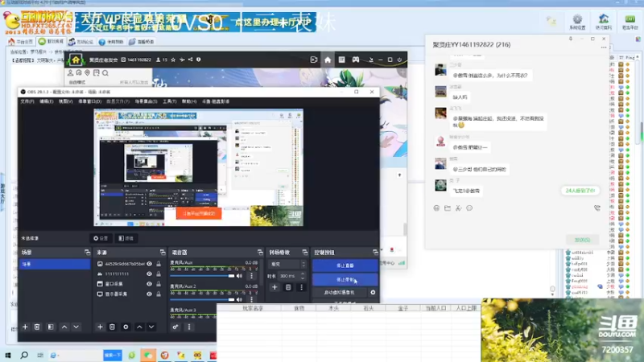Click the Stop Streaming button
Viewport: 644px width, 362px height.
pos(345,265)
